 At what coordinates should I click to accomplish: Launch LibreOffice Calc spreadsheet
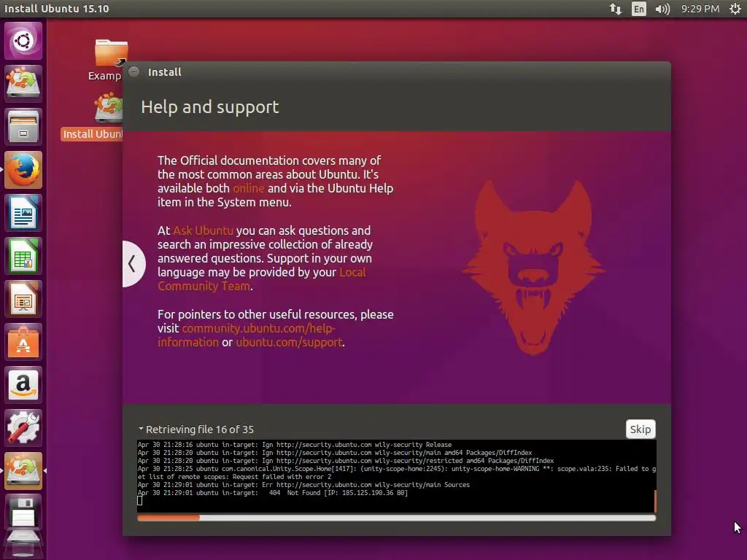(x=23, y=256)
